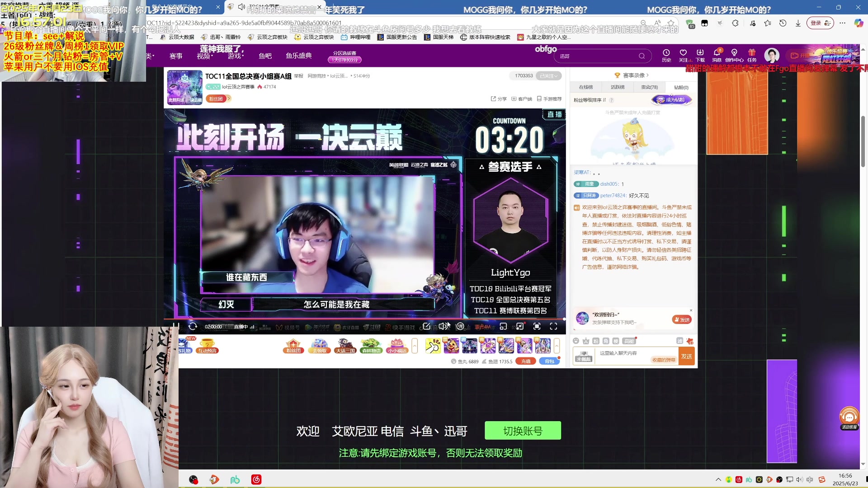Viewport: 868px width, 488px height.
Task: Enable picture-in-picture player icon
Action: click(520, 326)
